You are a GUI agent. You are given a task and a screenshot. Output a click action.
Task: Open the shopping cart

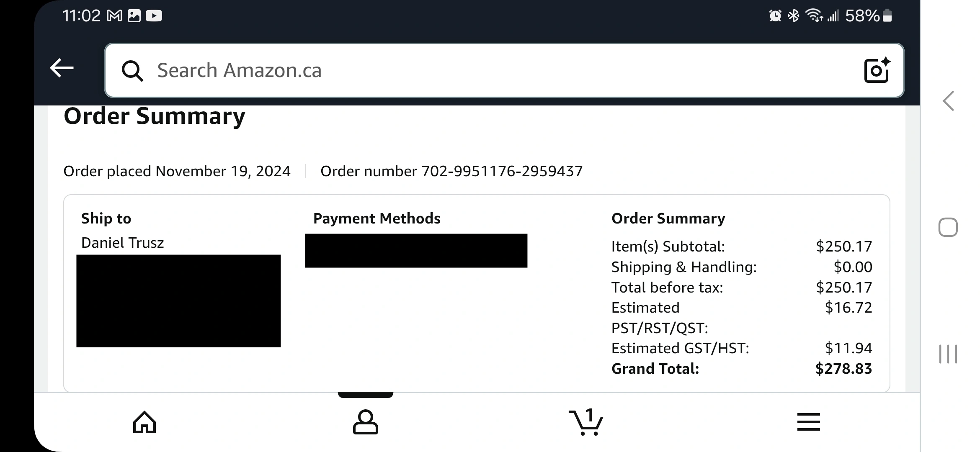(586, 422)
